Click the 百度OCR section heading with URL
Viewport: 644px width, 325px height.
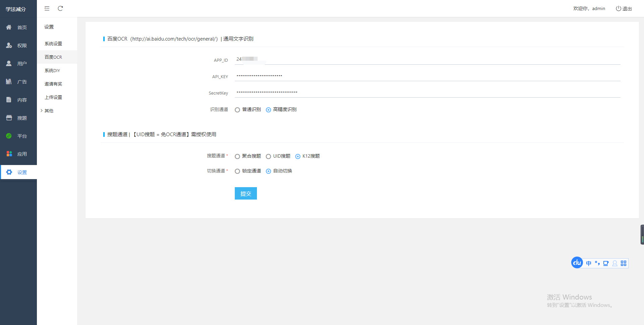click(x=180, y=39)
